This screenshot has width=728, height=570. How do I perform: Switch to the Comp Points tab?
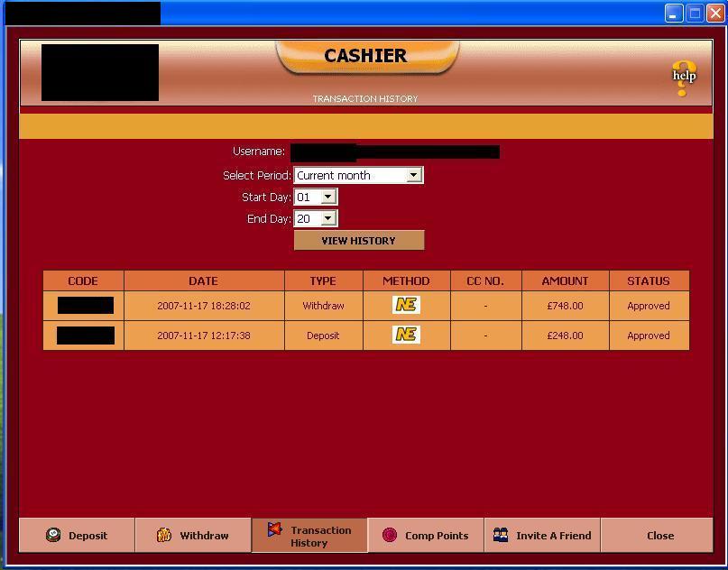pyautogui.click(x=426, y=535)
